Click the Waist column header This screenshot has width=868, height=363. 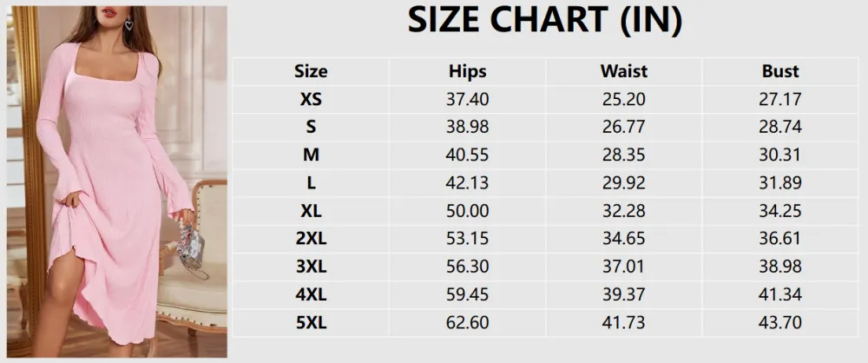(623, 71)
